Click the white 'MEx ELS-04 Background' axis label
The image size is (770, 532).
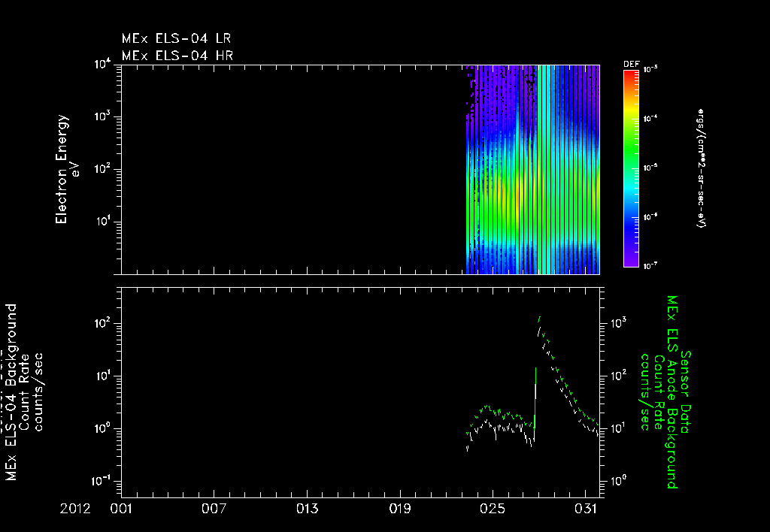pyautogui.click(x=12, y=392)
